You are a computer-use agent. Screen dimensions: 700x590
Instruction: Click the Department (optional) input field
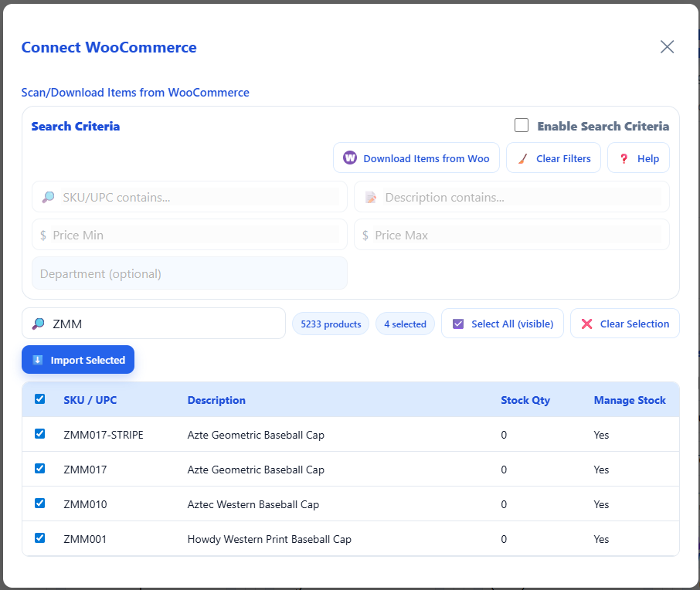(189, 273)
